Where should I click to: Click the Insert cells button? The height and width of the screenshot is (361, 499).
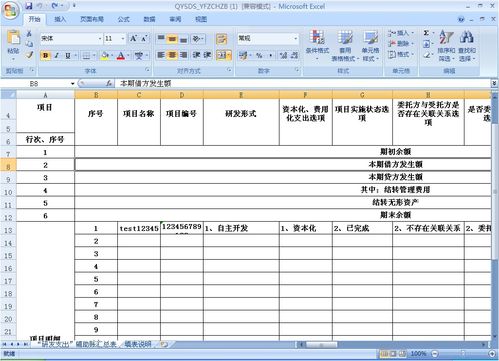tap(401, 33)
